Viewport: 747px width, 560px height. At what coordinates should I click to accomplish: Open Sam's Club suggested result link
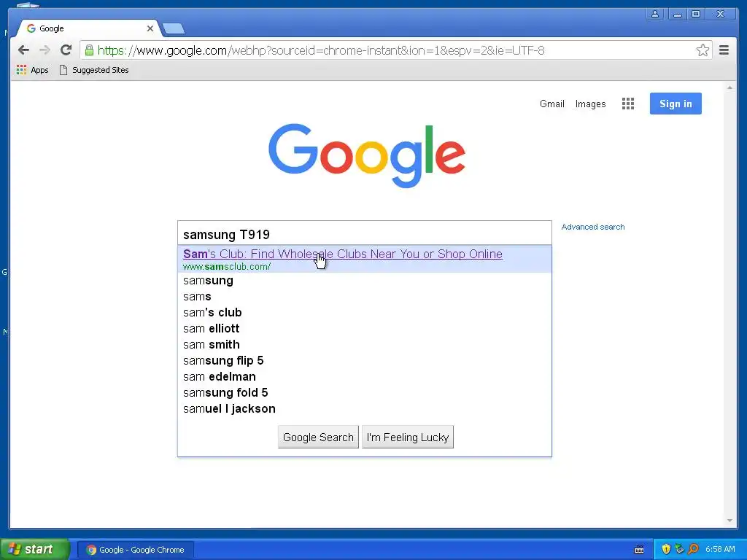(x=343, y=254)
